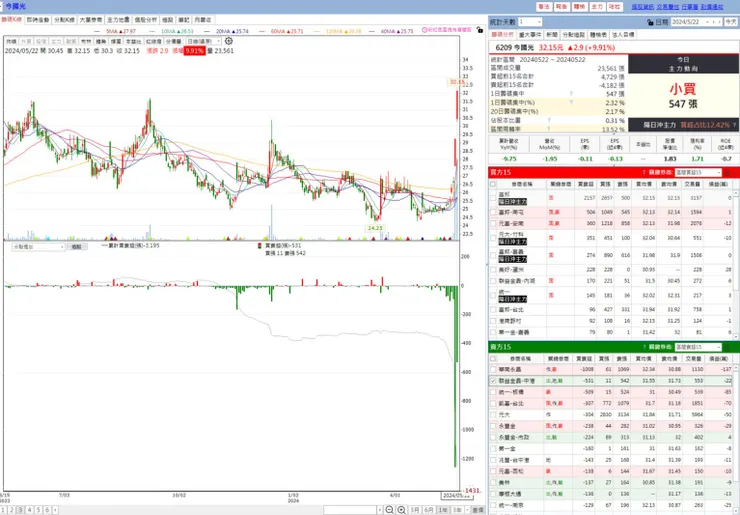Screen dimensions: 740x515
Task: Switch to the 月營收 tab
Action: [202, 20]
